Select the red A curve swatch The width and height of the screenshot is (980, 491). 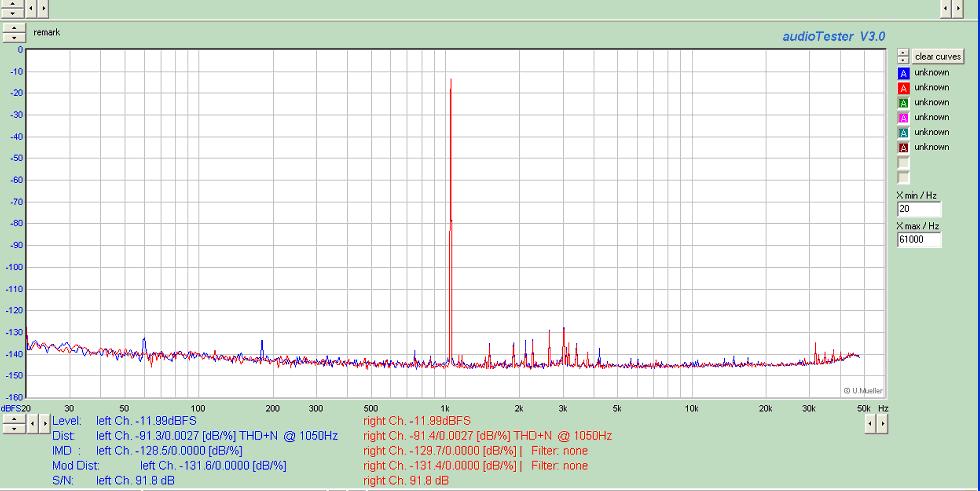click(904, 88)
